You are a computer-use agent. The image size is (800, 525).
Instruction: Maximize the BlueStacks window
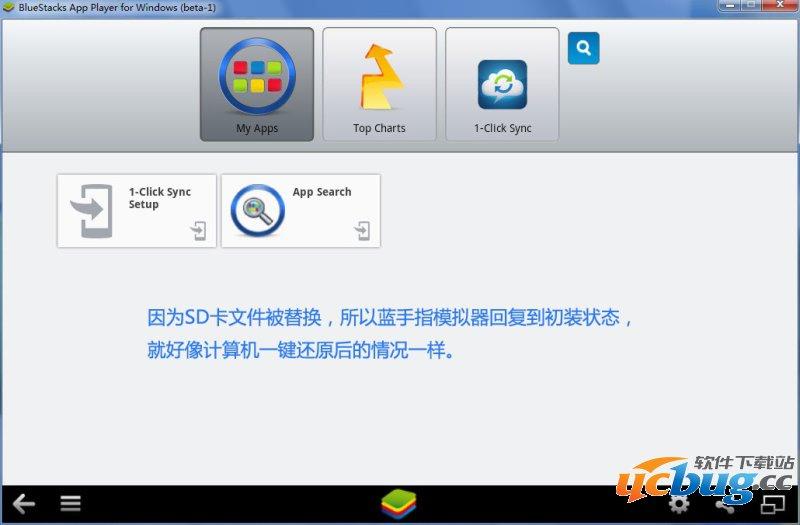(x=751, y=5)
